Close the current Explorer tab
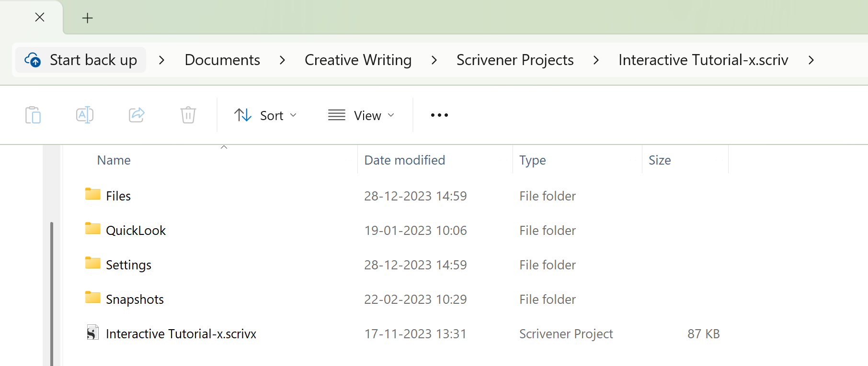The width and height of the screenshot is (868, 366). pyautogui.click(x=40, y=17)
